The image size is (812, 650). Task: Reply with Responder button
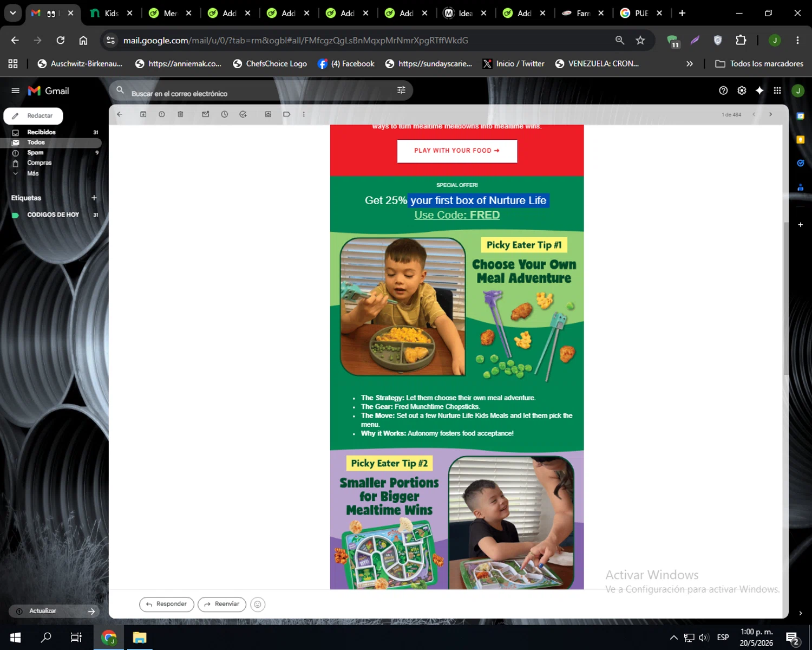167,604
